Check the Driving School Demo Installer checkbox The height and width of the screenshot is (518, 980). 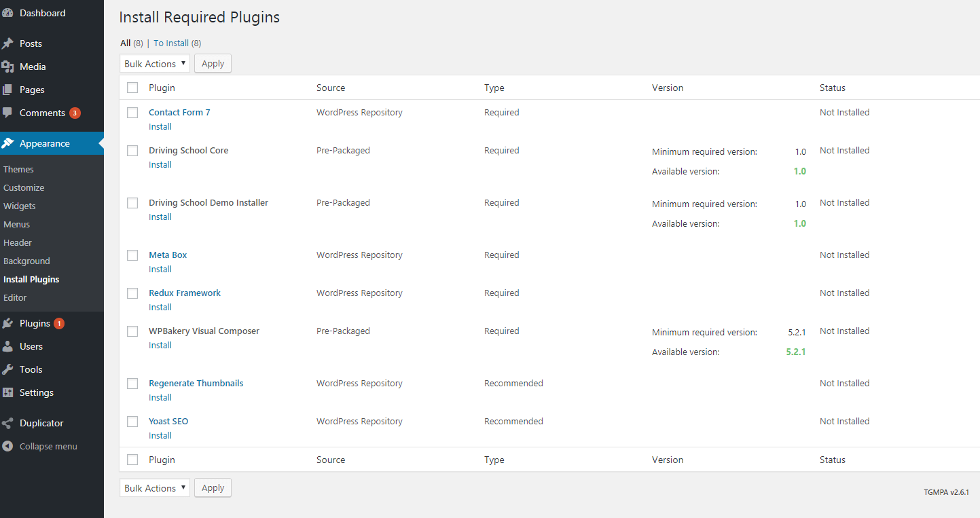[132, 203]
